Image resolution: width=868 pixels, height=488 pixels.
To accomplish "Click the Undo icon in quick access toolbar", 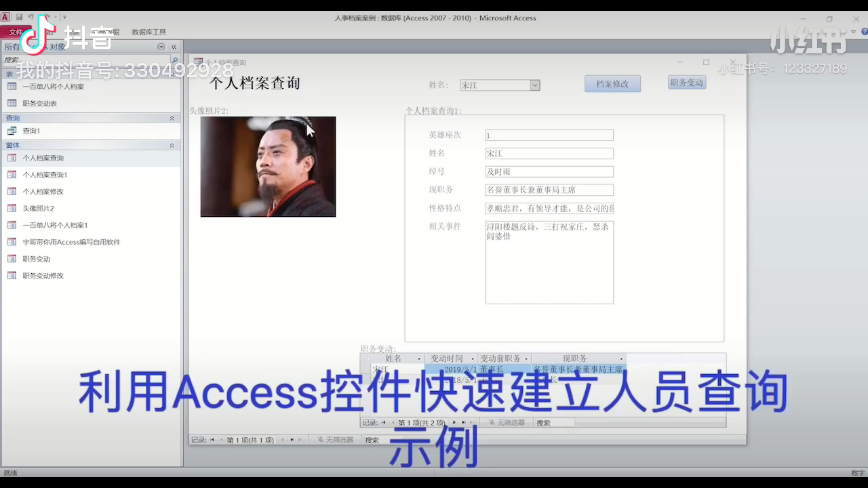I will [31, 18].
